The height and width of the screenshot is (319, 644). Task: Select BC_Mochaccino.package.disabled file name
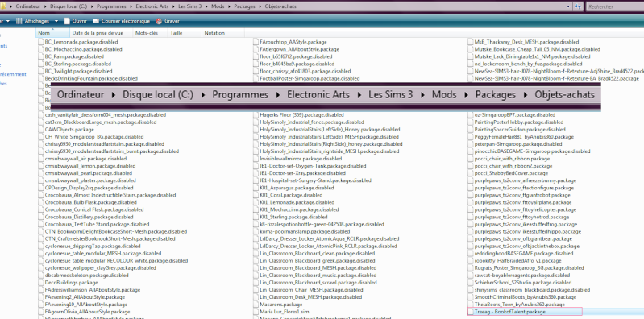coord(83,49)
